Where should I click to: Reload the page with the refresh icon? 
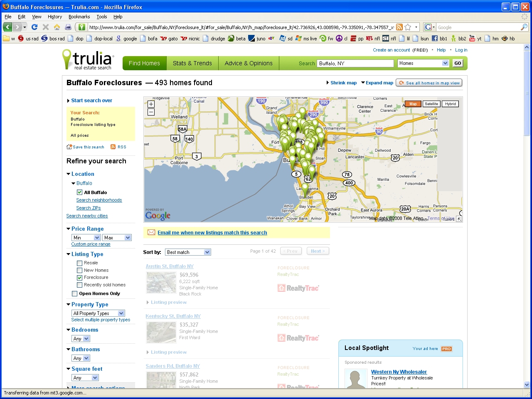(34, 27)
